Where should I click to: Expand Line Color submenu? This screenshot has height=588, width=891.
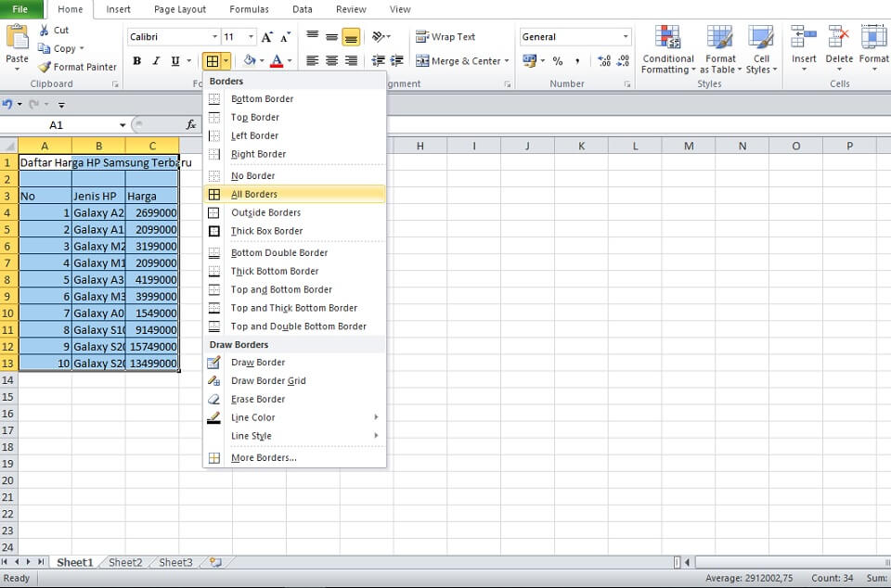coord(294,417)
